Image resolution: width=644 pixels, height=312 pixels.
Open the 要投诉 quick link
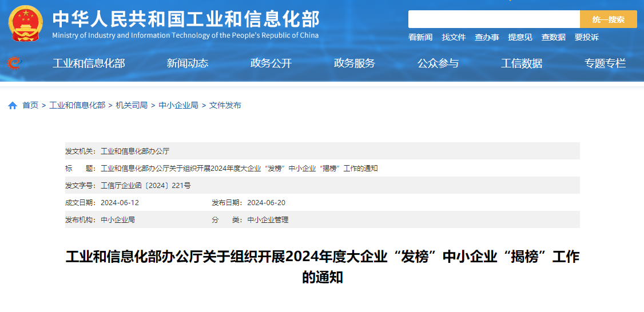click(x=586, y=37)
